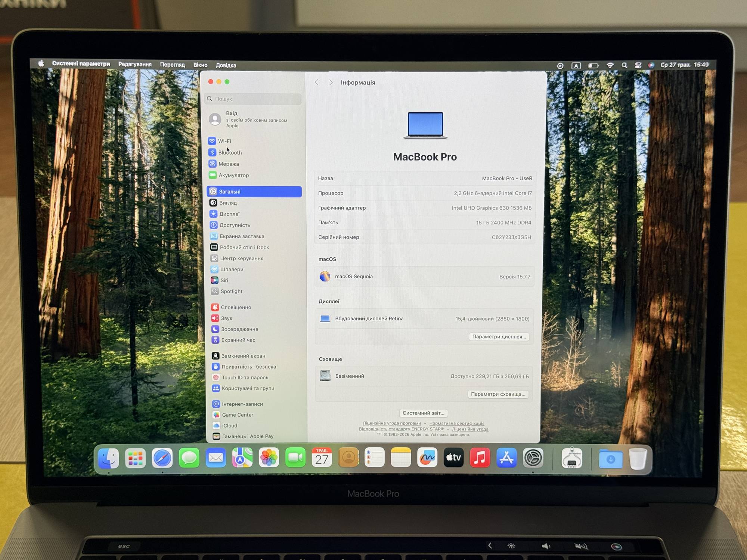Viewport: 747px width, 560px height.
Task: Open Редагування menu
Action: tap(135, 64)
